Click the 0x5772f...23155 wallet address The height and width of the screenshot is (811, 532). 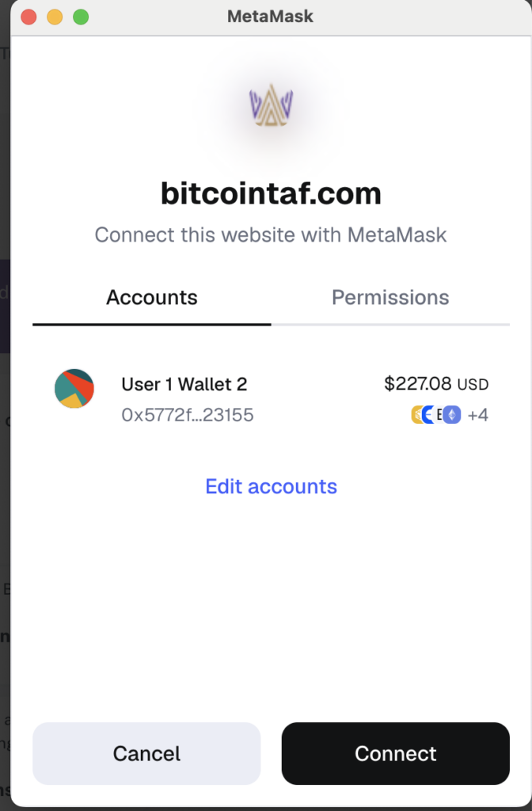pos(187,415)
